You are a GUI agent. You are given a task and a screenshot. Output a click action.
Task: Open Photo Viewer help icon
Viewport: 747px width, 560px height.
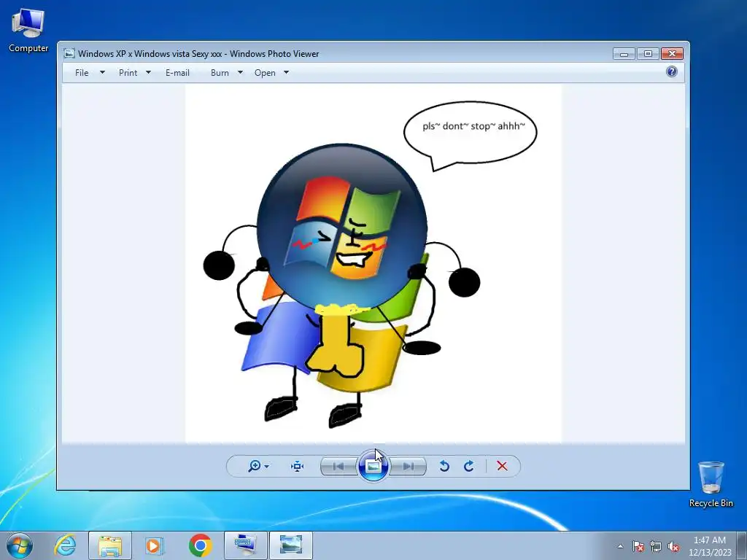pyautogui.click(x=672, y=72)
